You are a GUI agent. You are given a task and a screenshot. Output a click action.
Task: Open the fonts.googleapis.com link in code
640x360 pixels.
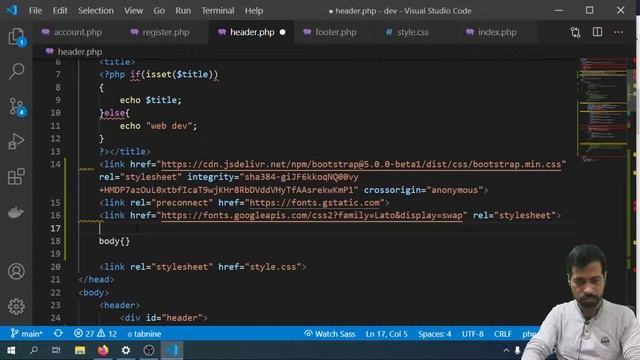click(x=312, y=216)
